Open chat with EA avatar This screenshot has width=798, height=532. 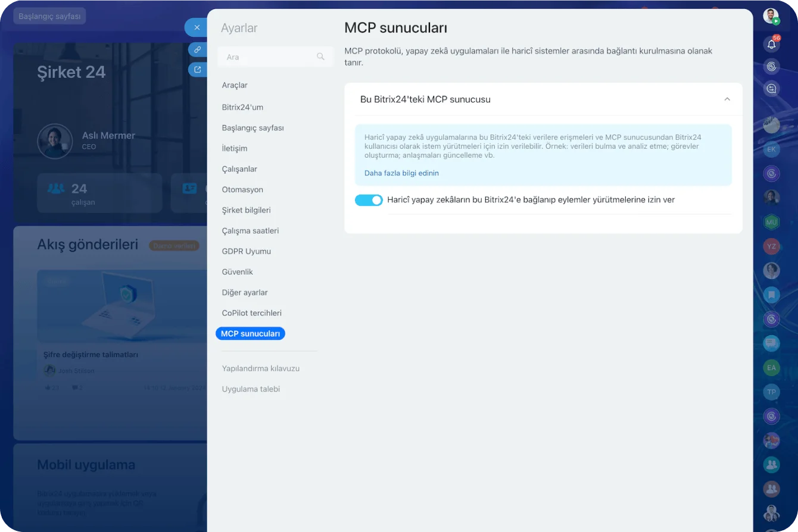point(772,368)
